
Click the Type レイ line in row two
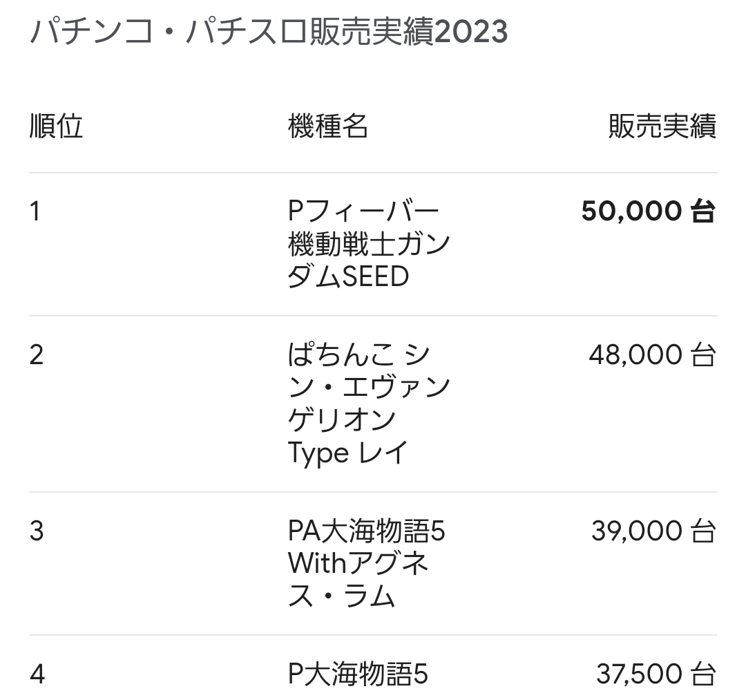tap(348, 453)
